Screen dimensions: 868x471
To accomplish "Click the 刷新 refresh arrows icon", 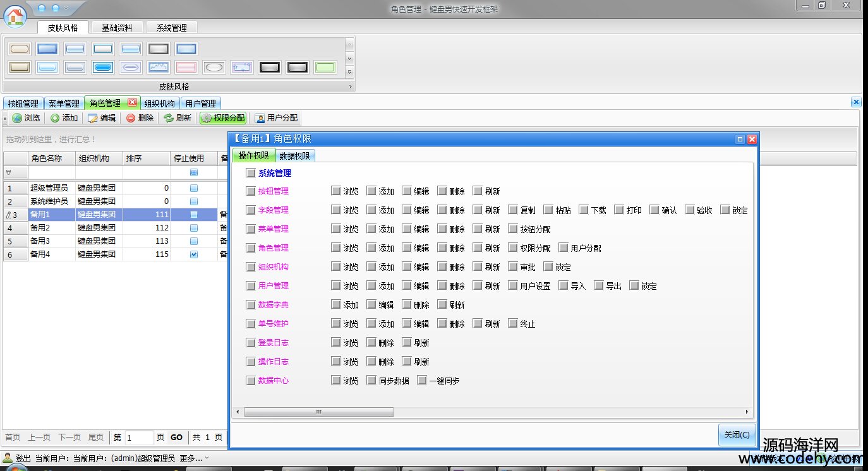I will (168, 118).
